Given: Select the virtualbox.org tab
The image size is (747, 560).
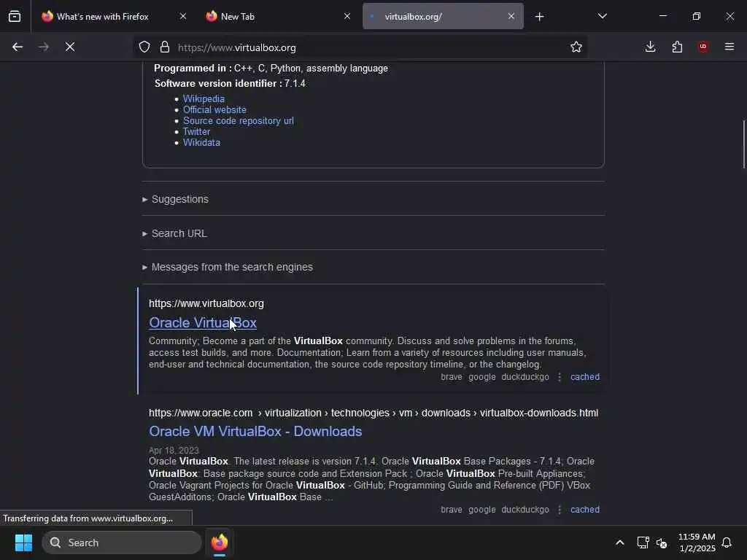Looking at the screenshot, I should pos(413,17).
